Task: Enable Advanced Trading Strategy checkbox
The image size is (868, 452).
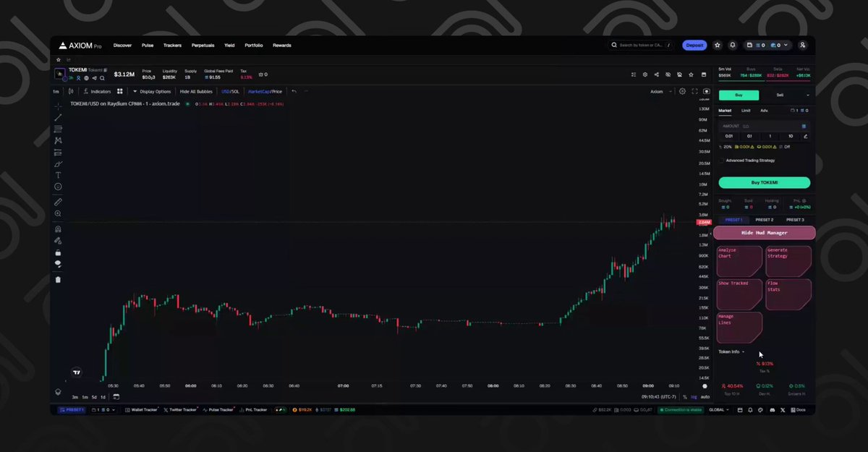Action: point(722,161)
